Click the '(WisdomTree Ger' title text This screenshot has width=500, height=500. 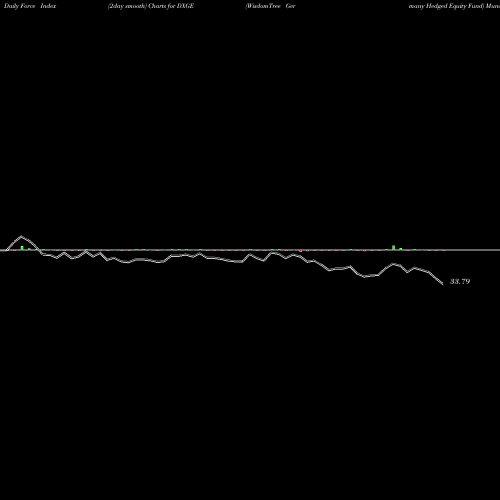click(270, 6)
